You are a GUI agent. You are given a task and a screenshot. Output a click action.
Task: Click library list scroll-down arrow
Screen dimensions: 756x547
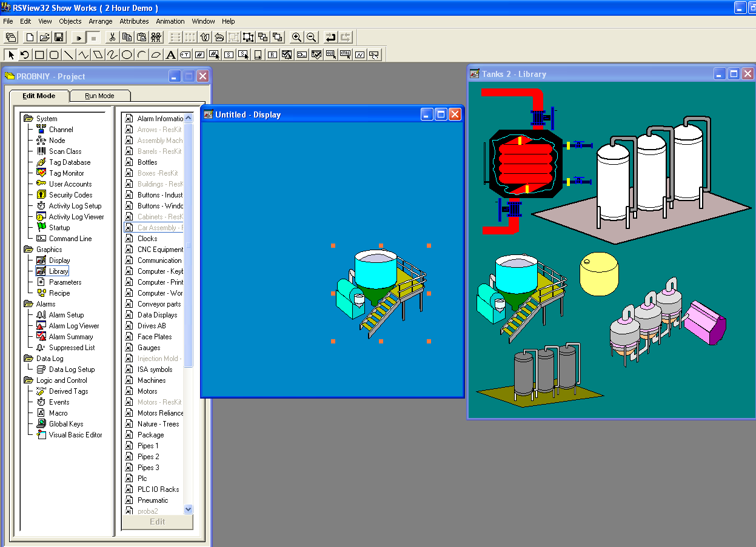click(x=188, y=509)
